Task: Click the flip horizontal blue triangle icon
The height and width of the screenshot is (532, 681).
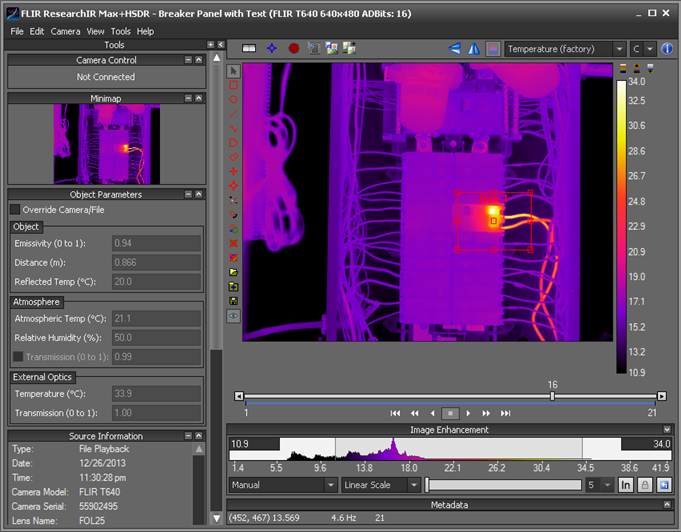Action: coord(455,48)
